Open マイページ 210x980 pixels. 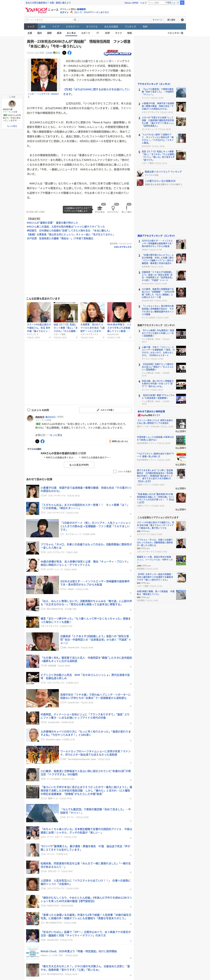[x=157, y=20]
